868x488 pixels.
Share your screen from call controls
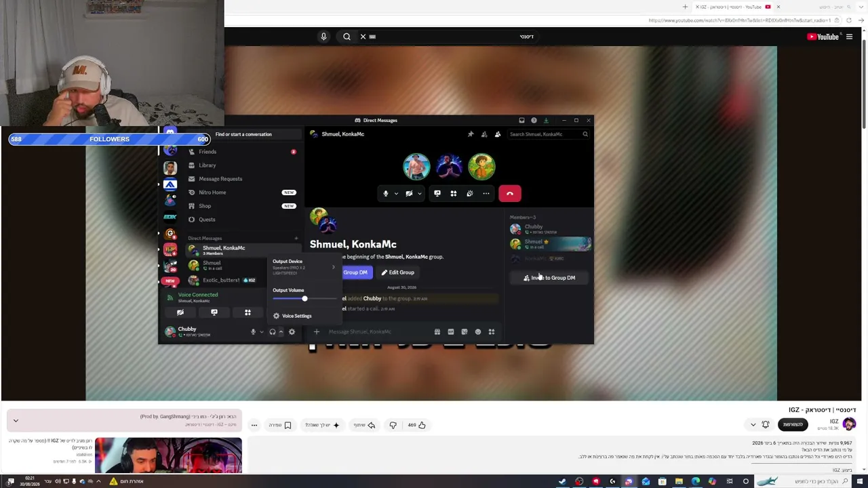437,194
